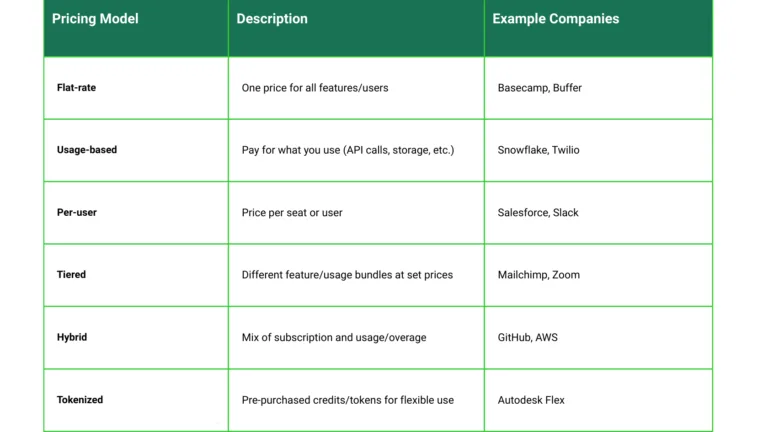Image resolution: width=768 pixels, height=432 pixels.
Task: Click the 'Autodesk Flex' cell
Action: (x=531, y=400)
